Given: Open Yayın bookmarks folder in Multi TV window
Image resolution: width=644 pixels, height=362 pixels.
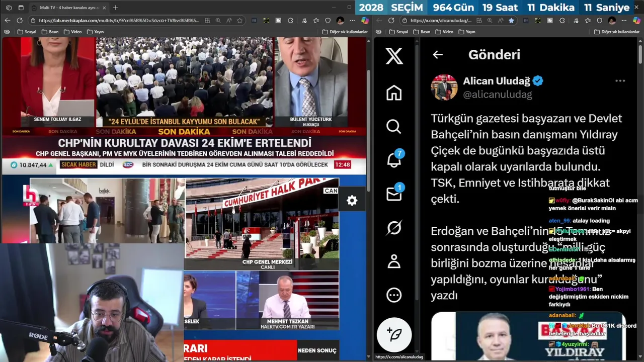Looking at the screenshot, I should click(x=95, y=32).
